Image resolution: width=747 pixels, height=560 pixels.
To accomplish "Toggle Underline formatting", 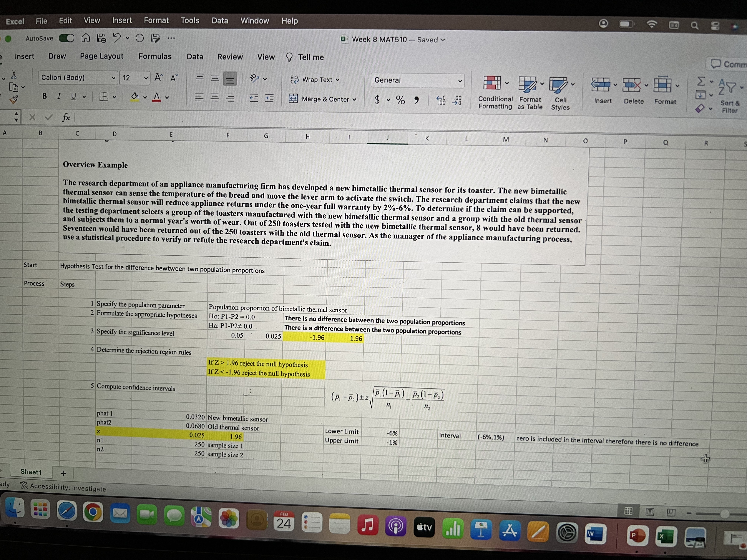I will tap(73, 96).
